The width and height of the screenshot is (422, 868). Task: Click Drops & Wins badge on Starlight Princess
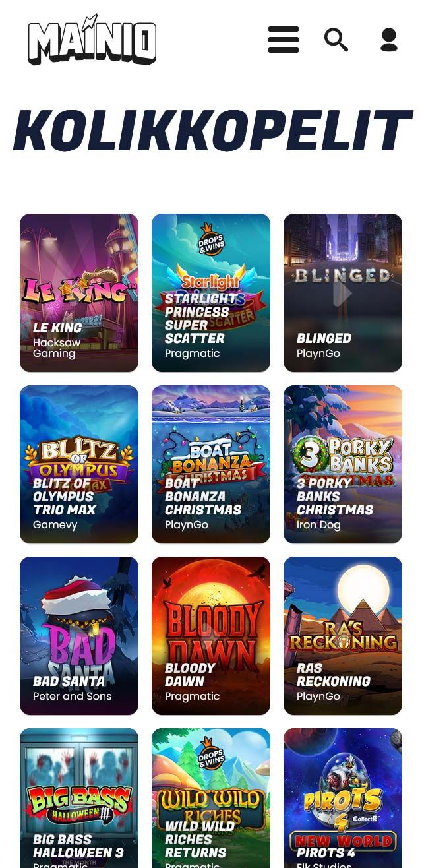(x=211, y=241)
